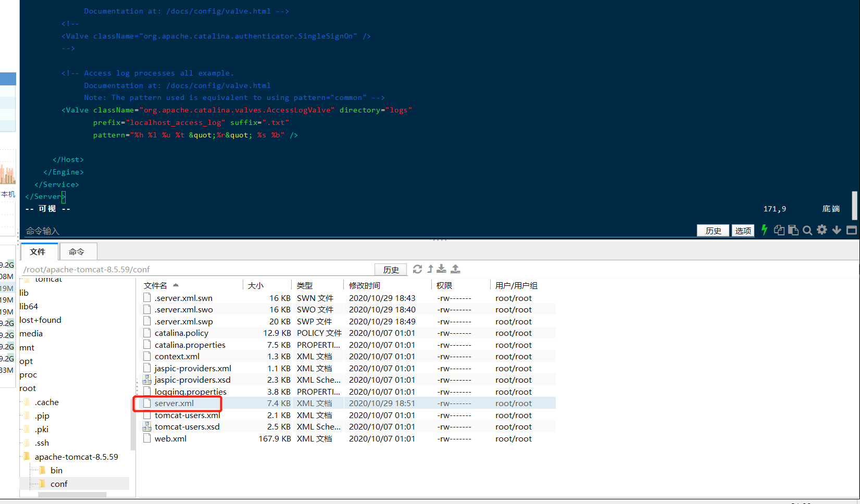Image resolution: width=860 pixels, height=504 pixels.
Task: Click the copy icon in terminal toolbar
Action: pos(779,230)
